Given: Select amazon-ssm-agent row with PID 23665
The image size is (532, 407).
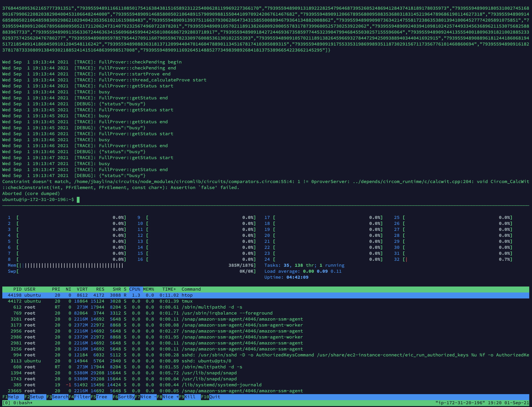Looking at the screenshot, I should coord(266,391).
